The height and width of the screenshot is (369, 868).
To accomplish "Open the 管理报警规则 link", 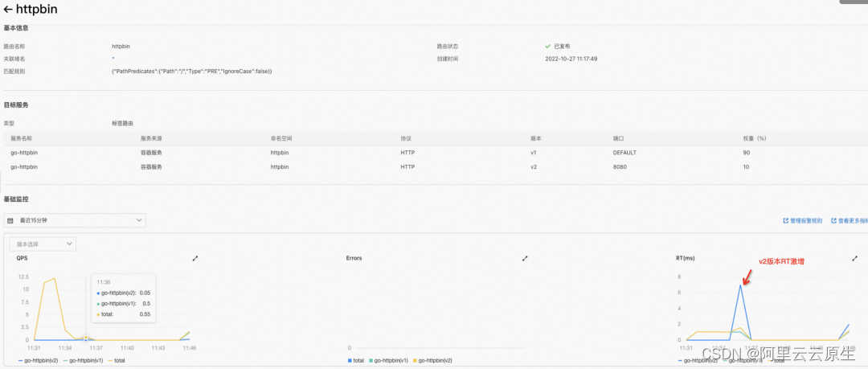I will tap(803, 220).
